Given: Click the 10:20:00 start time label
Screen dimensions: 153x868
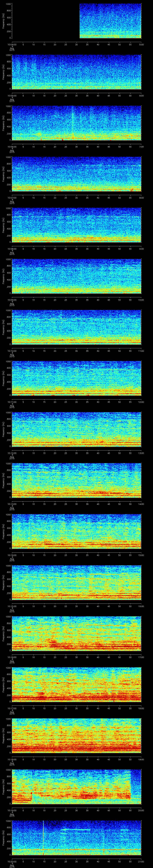Looking at the screenshot, I should click(12, 862).
